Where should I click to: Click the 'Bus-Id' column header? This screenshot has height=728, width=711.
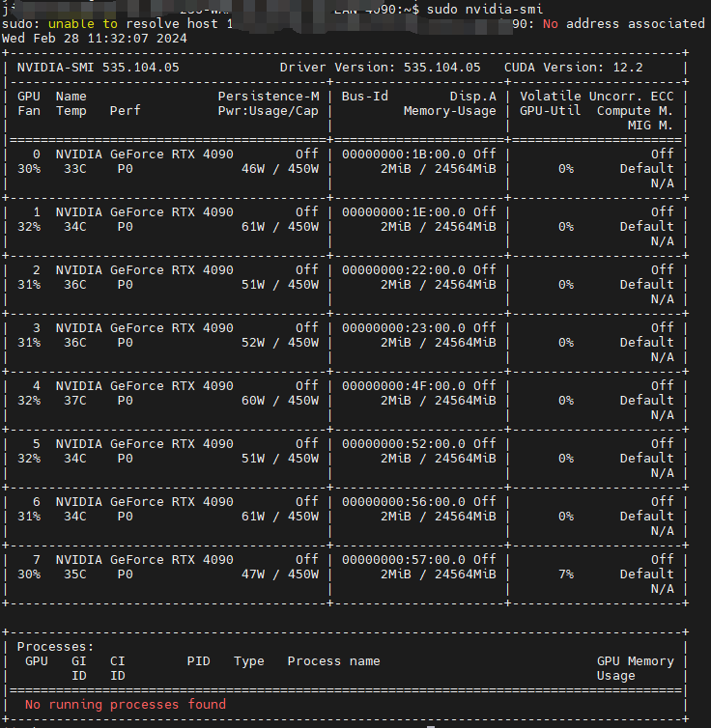(x=365, y=97)
